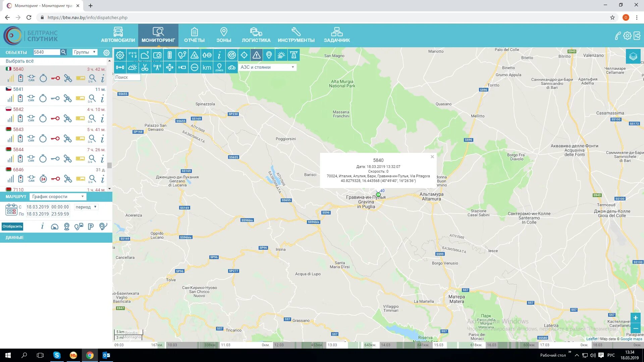Image resolution: width=644 pixels, height=362 pixels.
Task: Click the 14.03 segment on mileage timeline
Action: coord(405,345)
